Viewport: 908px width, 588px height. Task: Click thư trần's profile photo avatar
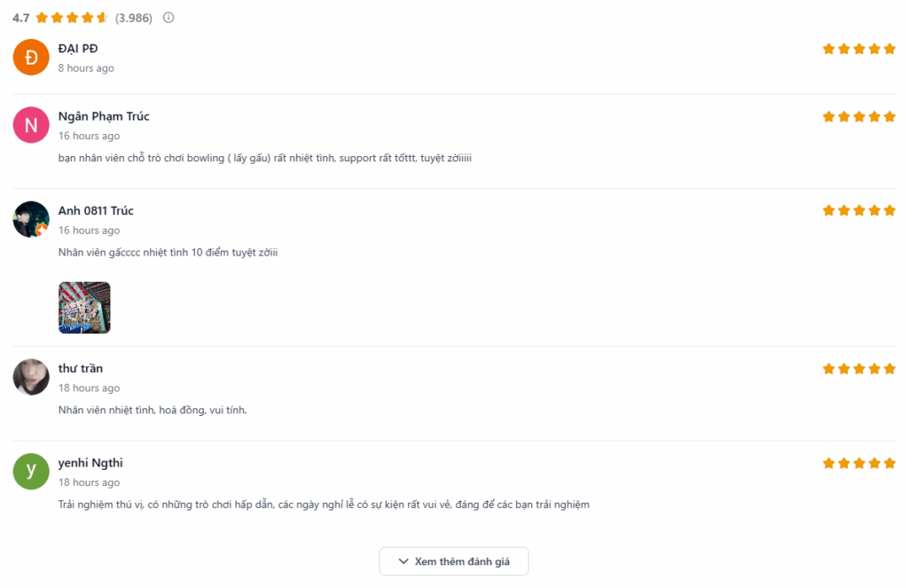tap(31, 377)
